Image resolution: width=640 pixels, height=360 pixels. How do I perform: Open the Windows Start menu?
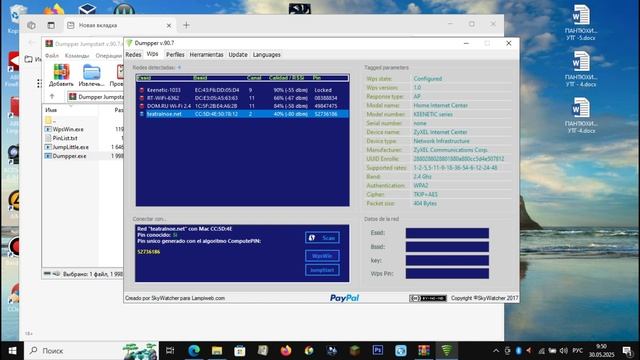(12, 351)
